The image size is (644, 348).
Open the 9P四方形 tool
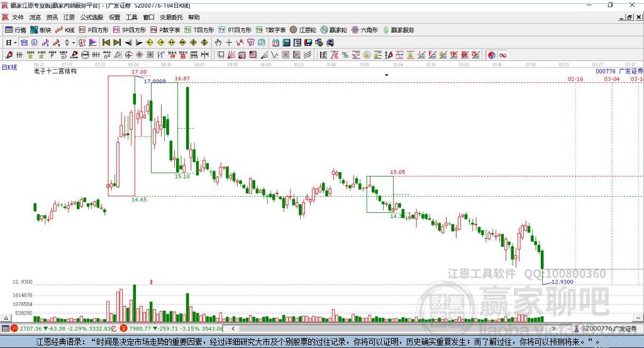point(130,30)
